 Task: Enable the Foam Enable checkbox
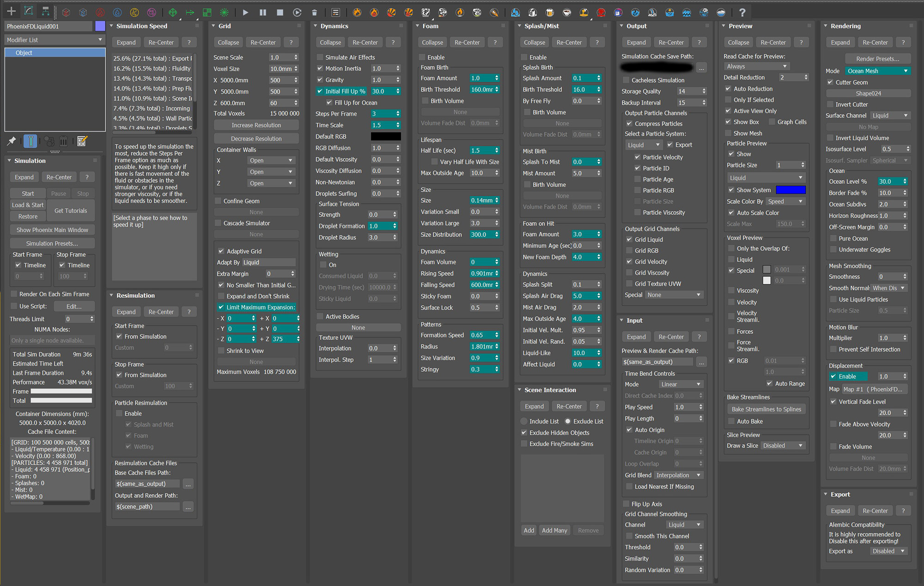point(422,57)
